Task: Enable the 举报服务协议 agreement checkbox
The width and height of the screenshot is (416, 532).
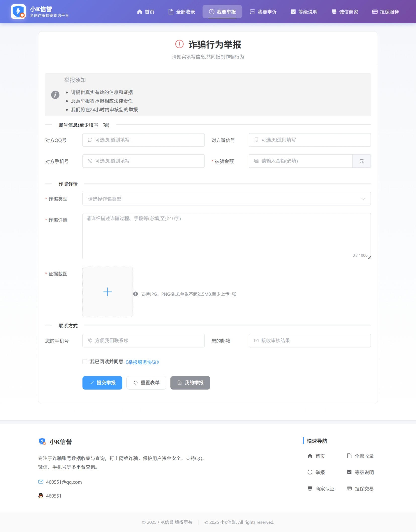Action: 85,362
